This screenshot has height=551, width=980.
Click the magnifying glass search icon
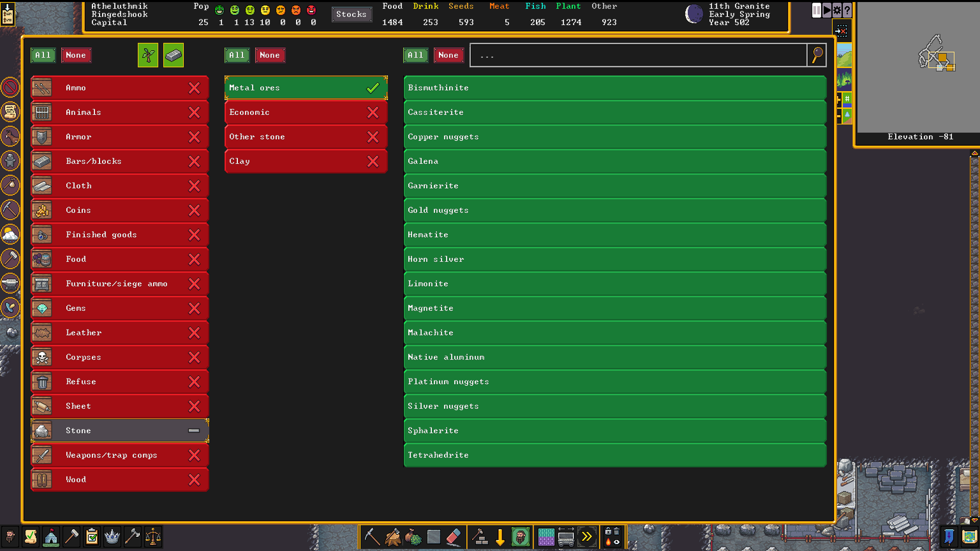pos(817,55)
